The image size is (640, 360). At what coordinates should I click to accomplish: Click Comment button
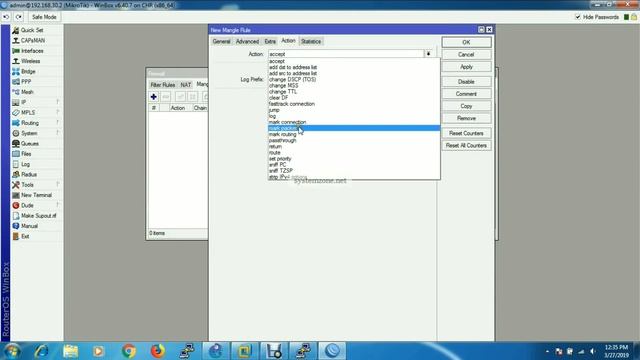(x=466, y=94)
